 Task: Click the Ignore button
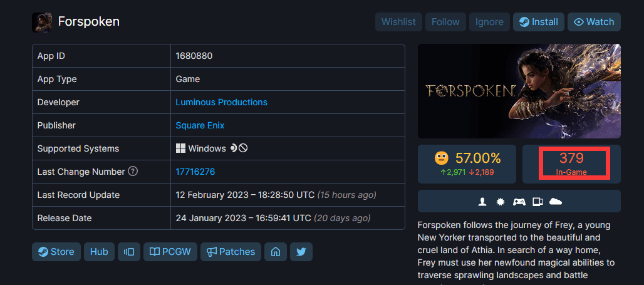pyautogui.click(x=489, y=22)
